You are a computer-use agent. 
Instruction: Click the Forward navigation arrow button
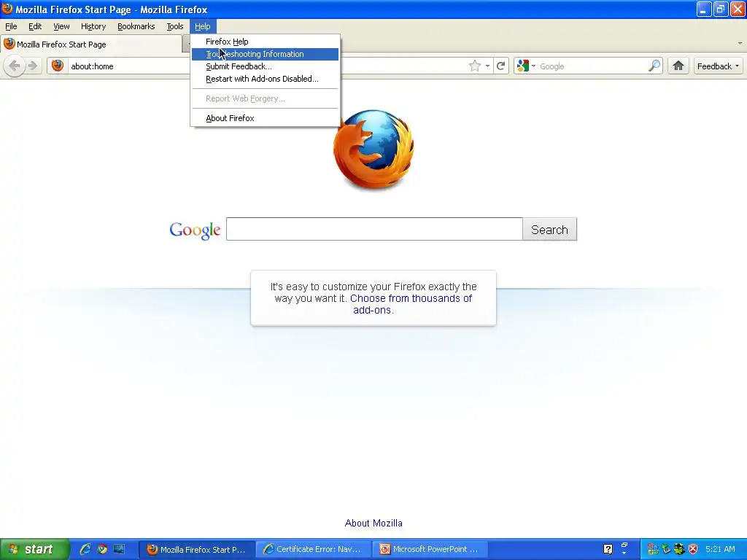pos(33,66)
